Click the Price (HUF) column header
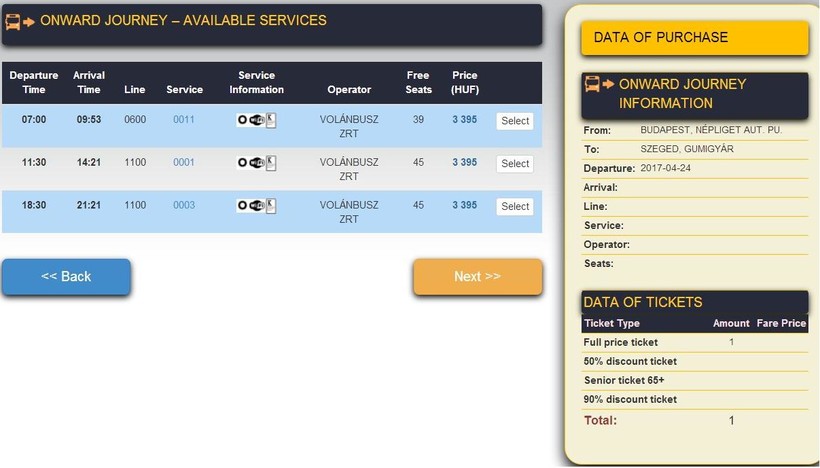This screenshot has width=820, height=468. click(x=464, y=82)
